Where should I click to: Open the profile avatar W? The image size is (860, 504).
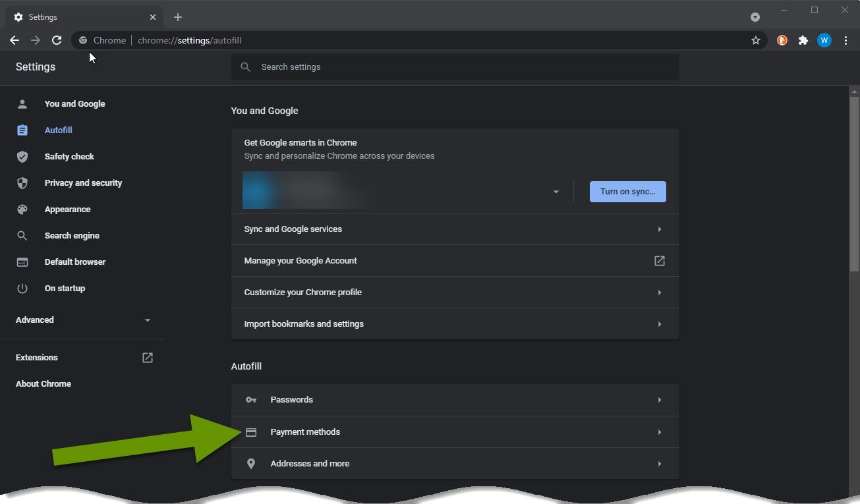tap(824, 40)
